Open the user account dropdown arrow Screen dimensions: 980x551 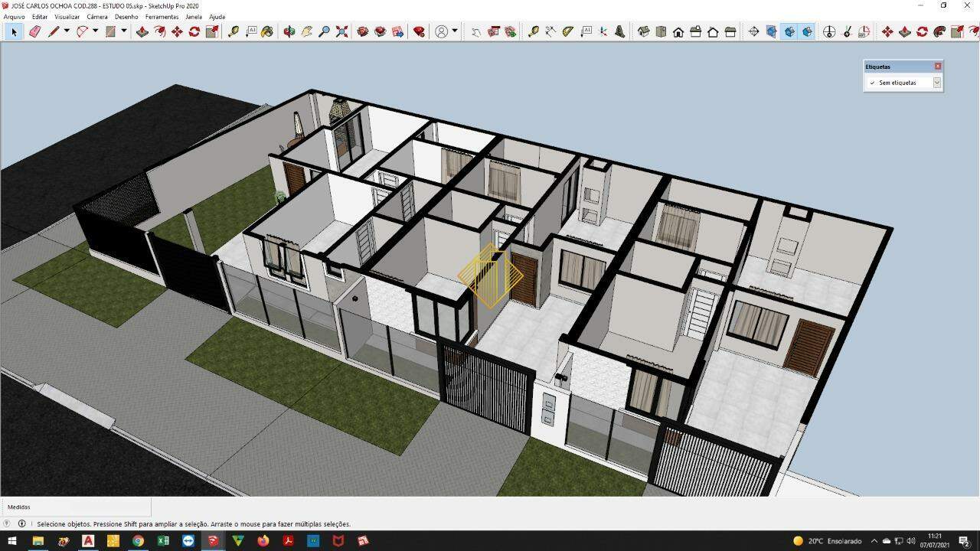click(x=455, y=31)
